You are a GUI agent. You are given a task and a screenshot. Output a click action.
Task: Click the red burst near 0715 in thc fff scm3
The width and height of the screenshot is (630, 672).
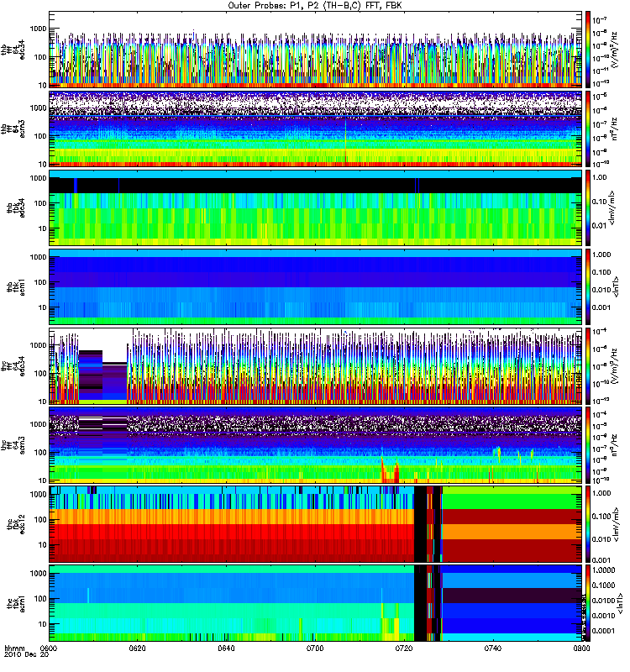(x=390, y=470)
